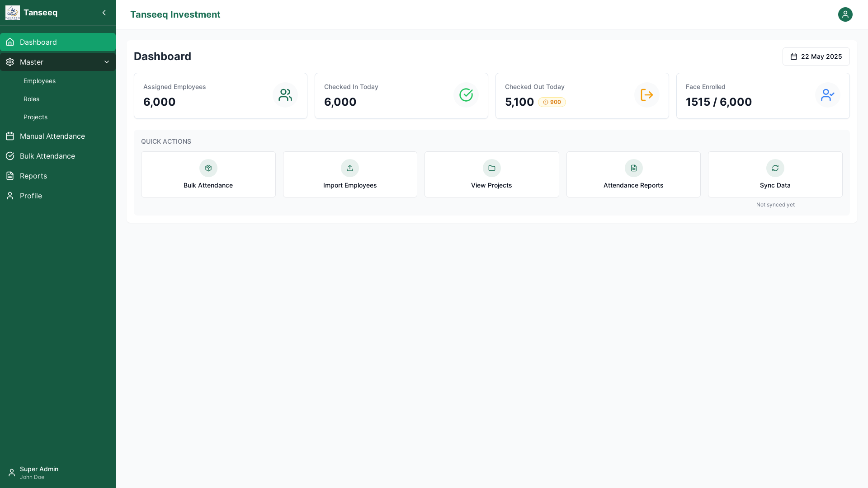Open the Dashboard menu item

[x=58, y=42]
